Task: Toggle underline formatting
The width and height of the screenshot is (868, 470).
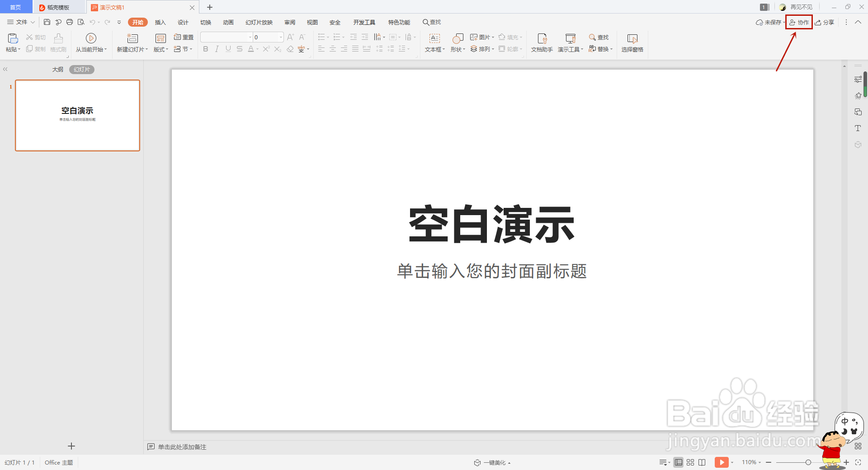Action: [228, 49]
